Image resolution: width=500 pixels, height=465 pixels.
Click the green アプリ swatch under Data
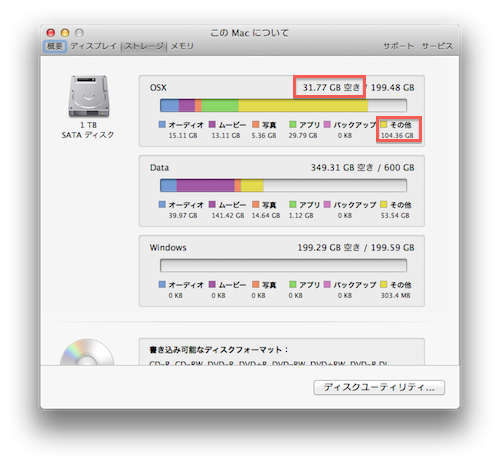click(x=293, y=204)
